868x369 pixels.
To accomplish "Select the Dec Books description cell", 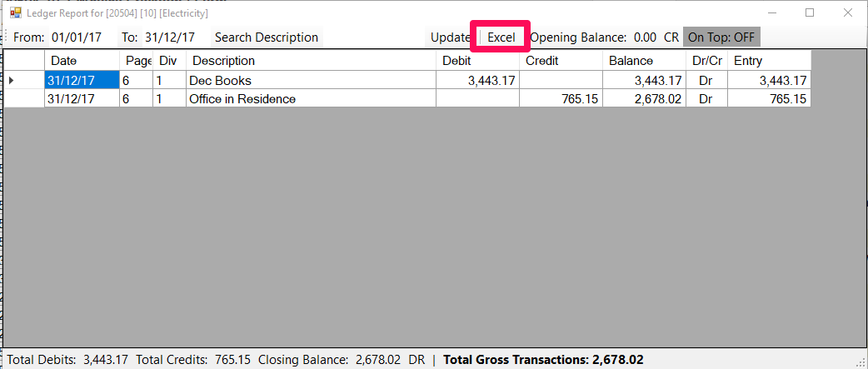I will pos(311,81).
